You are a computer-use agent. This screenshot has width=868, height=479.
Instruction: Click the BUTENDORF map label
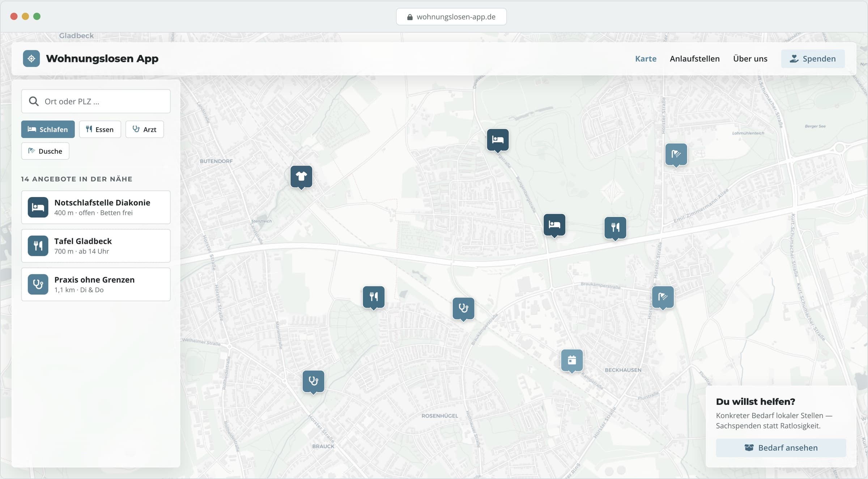tap(216, 161)
